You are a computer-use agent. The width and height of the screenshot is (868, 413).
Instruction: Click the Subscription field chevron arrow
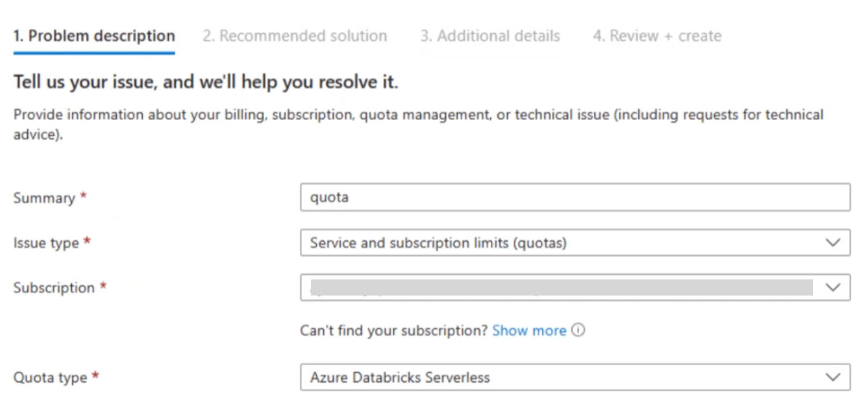pos(833,287)
